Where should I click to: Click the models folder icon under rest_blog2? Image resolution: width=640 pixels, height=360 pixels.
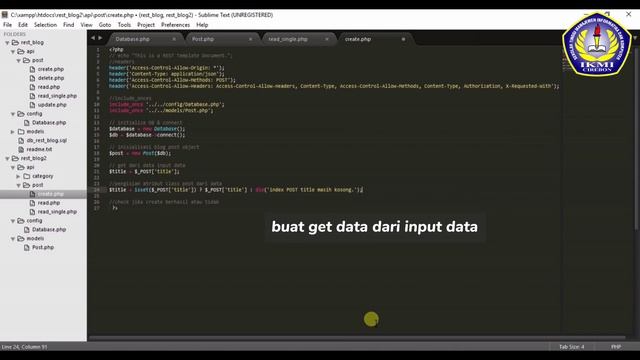[21, 238]
